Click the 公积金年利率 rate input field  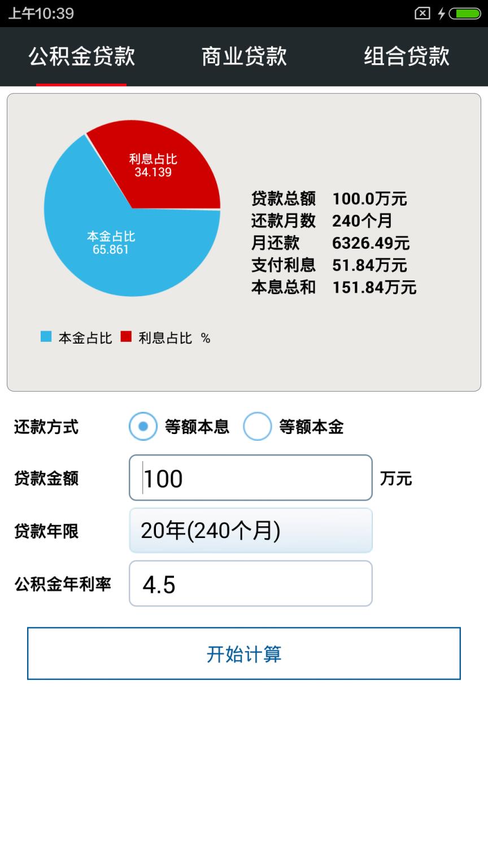pyautogui.click(x=250, y=583)
